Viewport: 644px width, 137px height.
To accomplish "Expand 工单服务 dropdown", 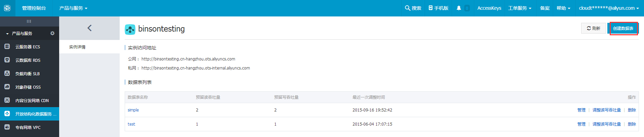I will pos(520,8).
